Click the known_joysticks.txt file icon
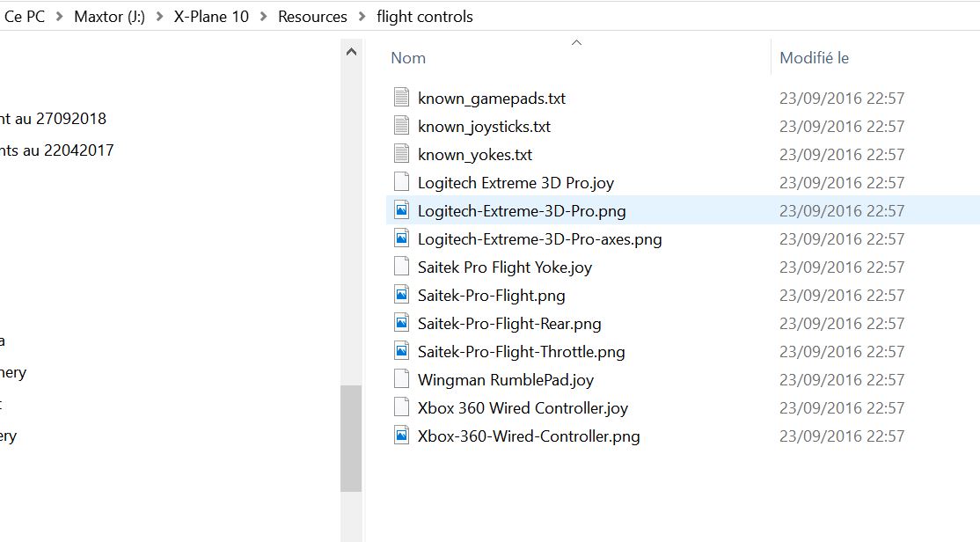 click(401, 126)
